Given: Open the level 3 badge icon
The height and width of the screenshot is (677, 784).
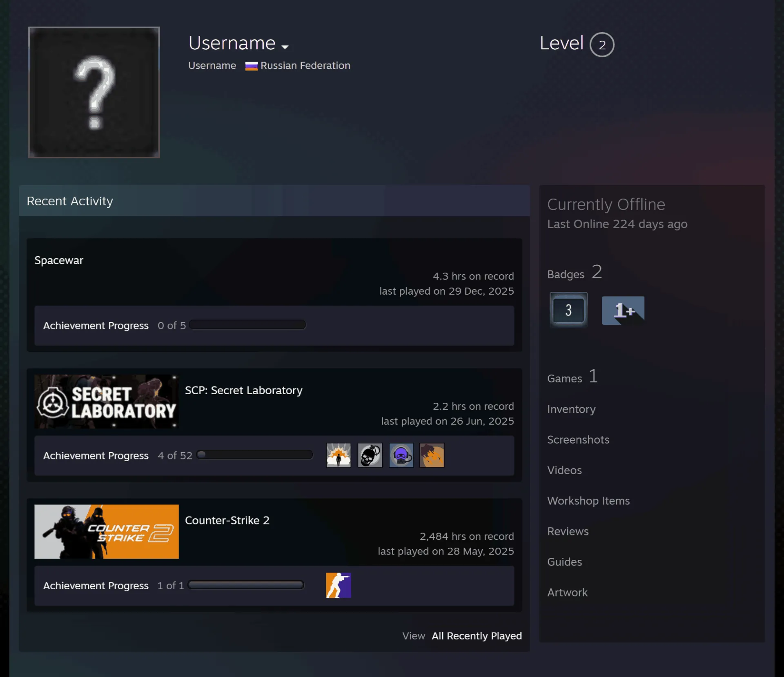Looking at the screenshot, I should pos(568,310).
